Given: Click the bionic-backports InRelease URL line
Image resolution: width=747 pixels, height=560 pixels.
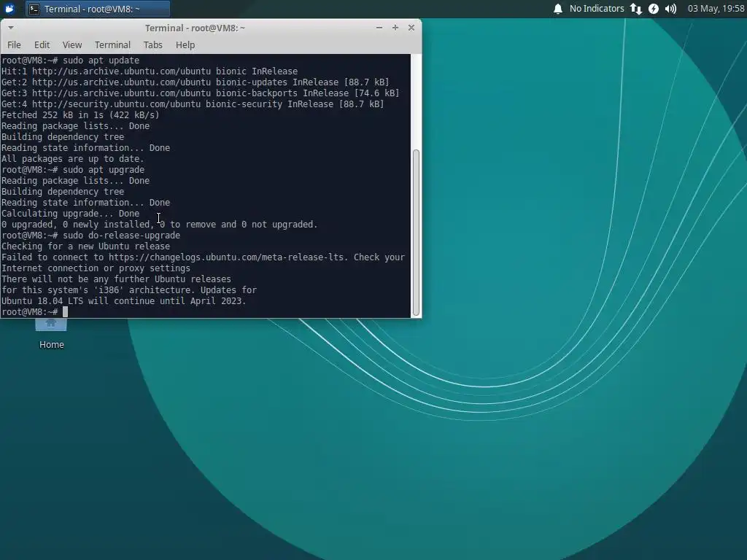Looking at the screenshot, I should point(200,93).
